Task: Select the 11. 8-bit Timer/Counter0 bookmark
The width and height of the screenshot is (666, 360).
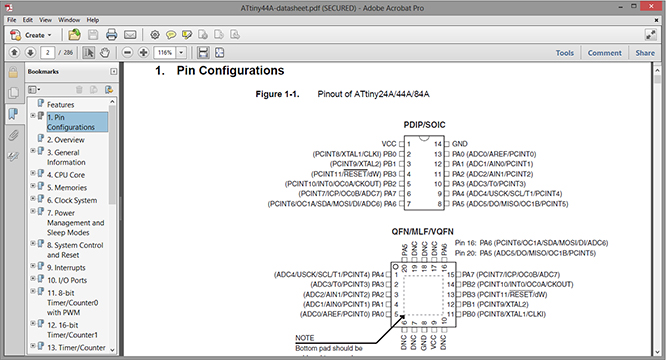Action: pos(72,303)
